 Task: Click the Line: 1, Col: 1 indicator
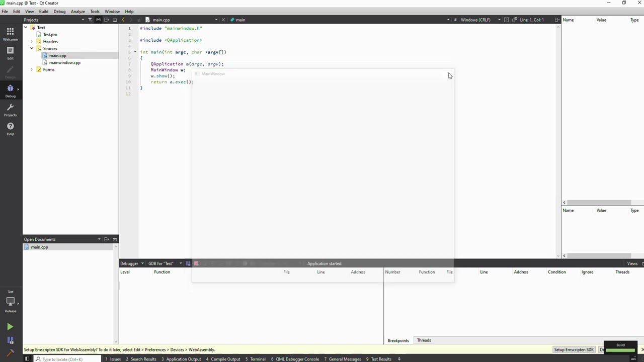[532, 20]
